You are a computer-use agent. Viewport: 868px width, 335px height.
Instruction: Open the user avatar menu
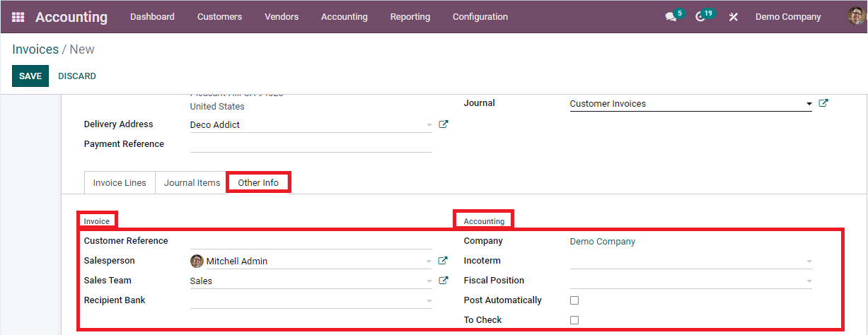857,16
